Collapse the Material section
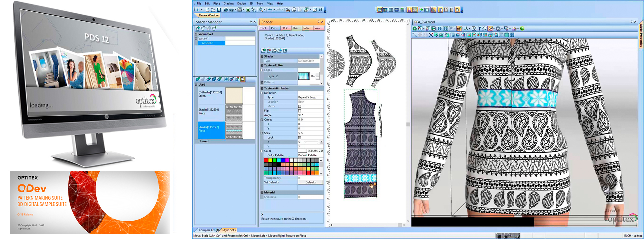Viewport: 644px width, 239px height. [262, 192]
